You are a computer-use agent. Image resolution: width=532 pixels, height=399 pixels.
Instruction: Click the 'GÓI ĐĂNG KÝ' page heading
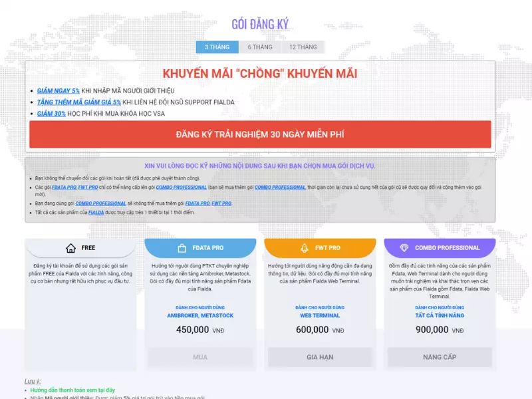click(x=260, y=24)
